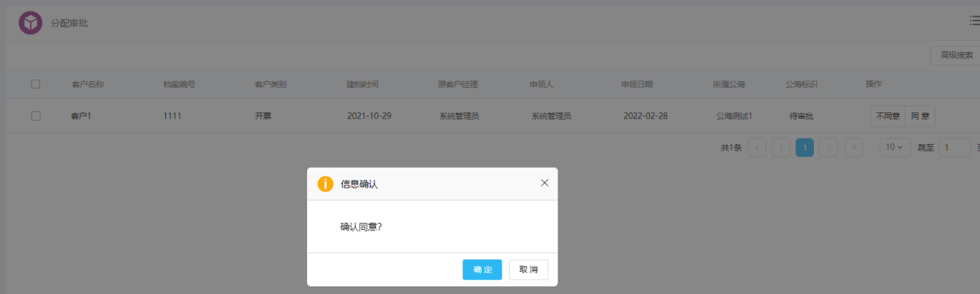Click 同意 for 客户1 row

click(920, 116)
